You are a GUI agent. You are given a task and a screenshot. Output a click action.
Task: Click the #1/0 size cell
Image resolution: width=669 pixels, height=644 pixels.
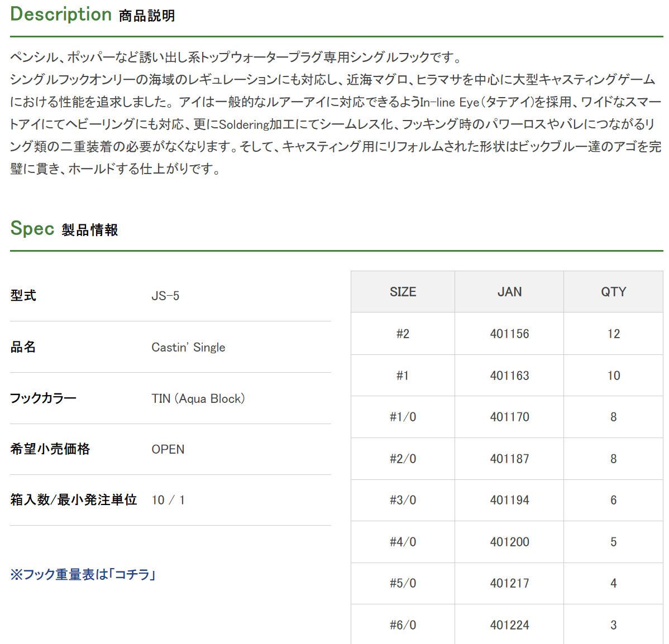point(403,417)
